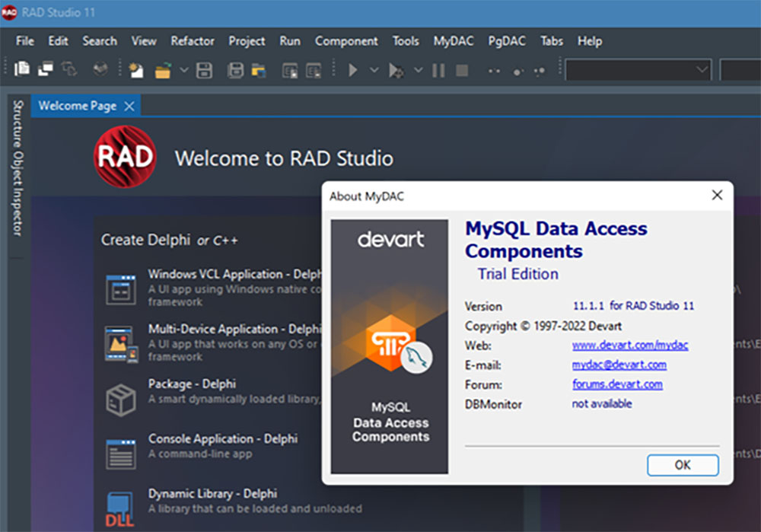Open the toolbar combo box next to debug icons
761x532 pixels.
point(638,70)
